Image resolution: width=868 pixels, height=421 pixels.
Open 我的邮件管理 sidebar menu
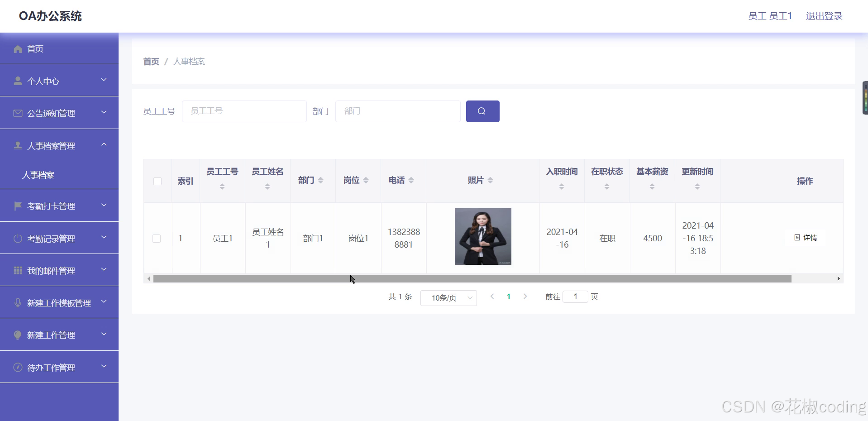(x=59, y=271)
